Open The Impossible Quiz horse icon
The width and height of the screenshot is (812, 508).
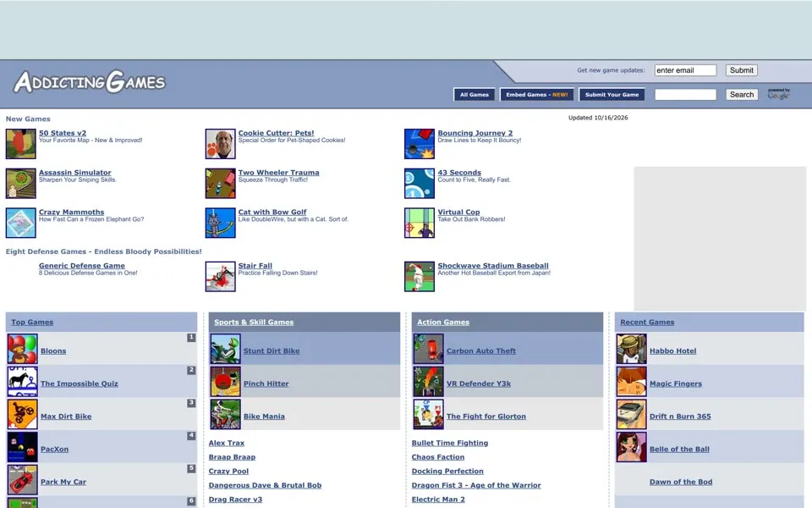[22, 382]
